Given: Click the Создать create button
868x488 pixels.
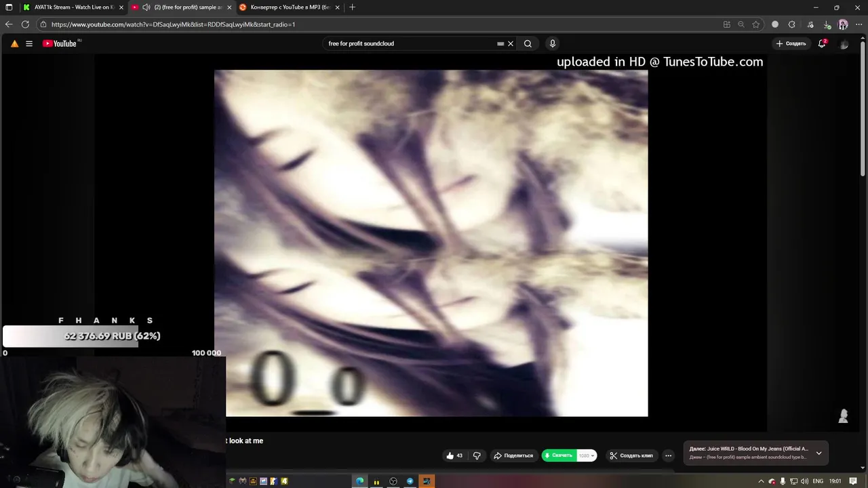Looking at the screenshot, I should click(791, 43).
